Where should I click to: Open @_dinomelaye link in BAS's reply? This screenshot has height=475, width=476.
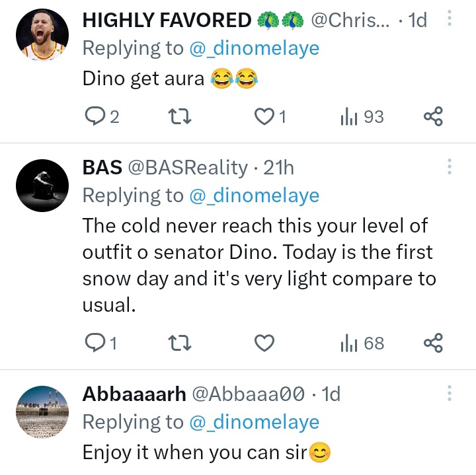coord(255,196)
